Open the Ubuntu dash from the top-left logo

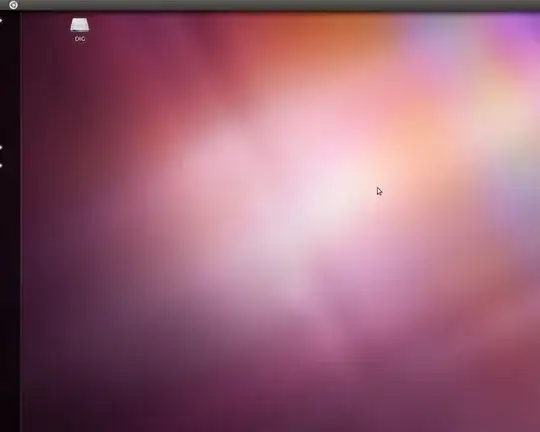(x=13, y=5)
